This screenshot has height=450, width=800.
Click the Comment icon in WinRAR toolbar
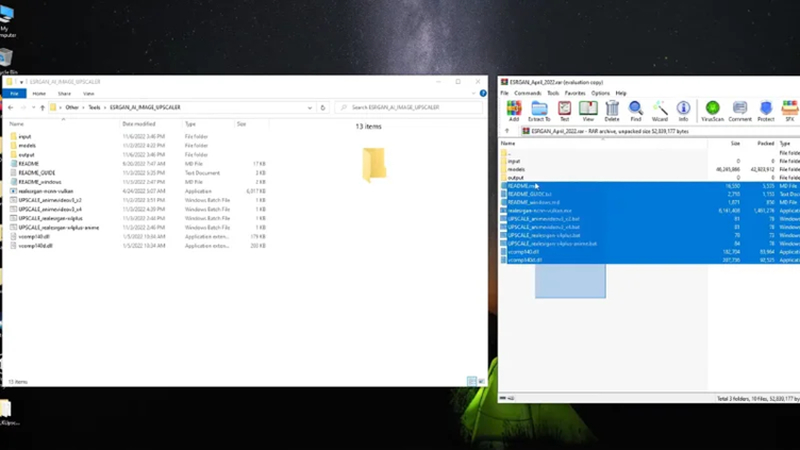(x=740, y=111)
